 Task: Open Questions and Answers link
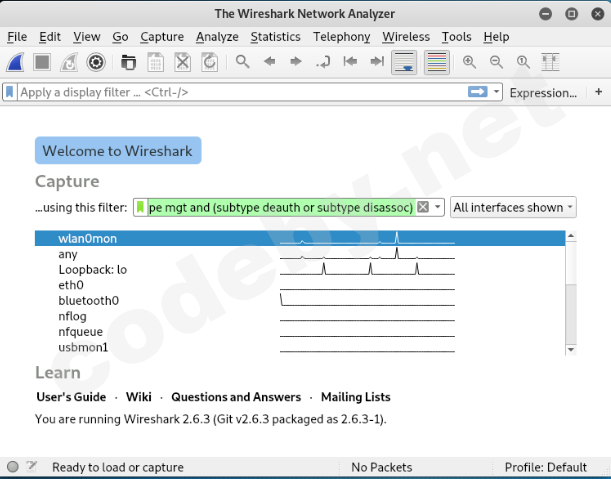pos(236,397)
